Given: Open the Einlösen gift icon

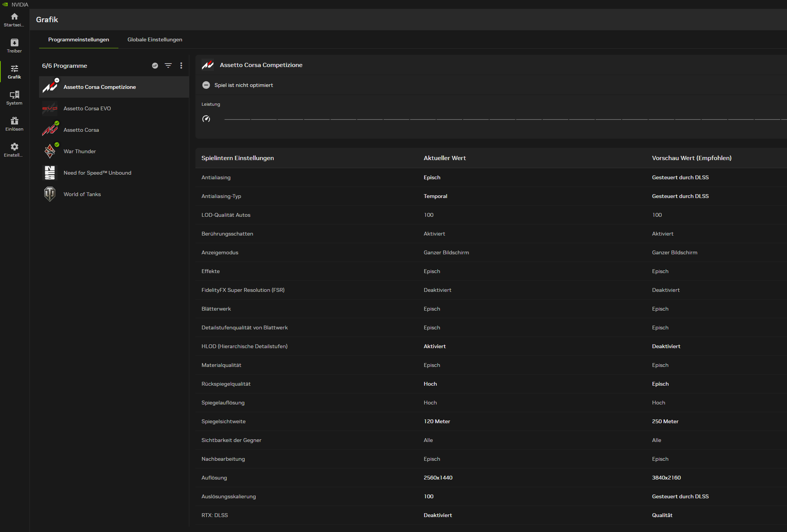Looking at the screenshot, I should 14,121.
